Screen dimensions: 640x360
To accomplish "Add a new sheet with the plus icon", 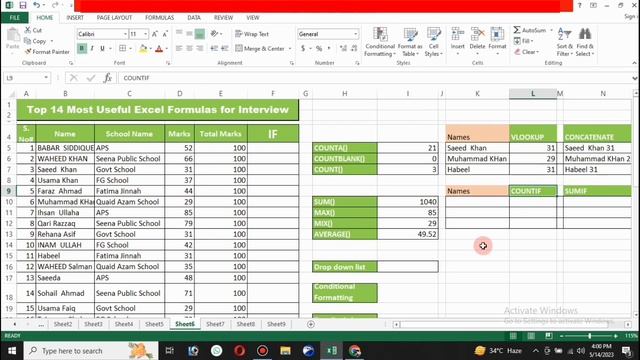I will (311, 324).
